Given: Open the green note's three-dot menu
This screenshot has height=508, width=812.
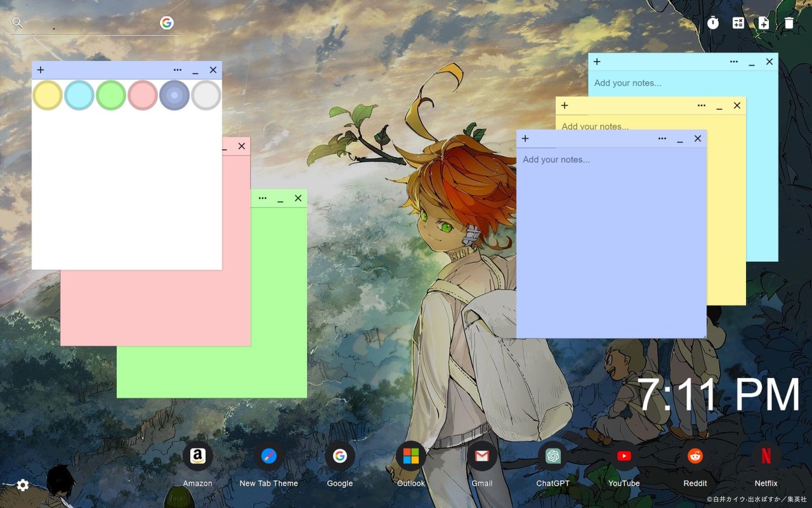Looking at the screenshot, I should (263, 198).
